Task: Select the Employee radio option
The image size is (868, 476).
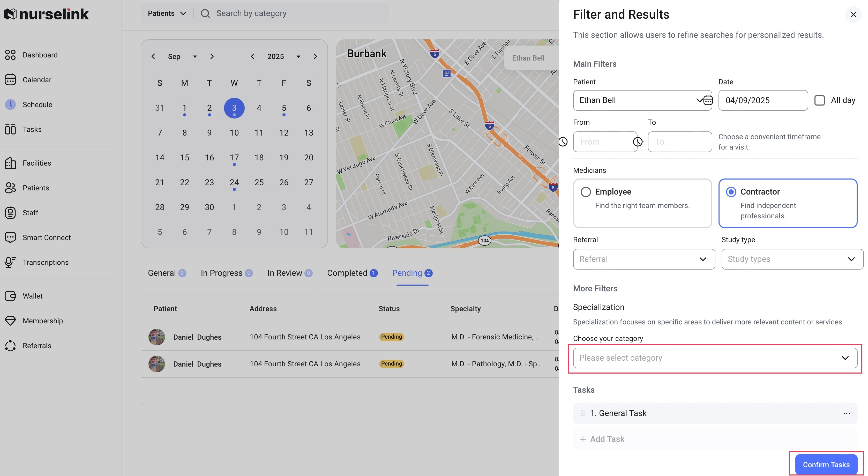Action: 586,192
